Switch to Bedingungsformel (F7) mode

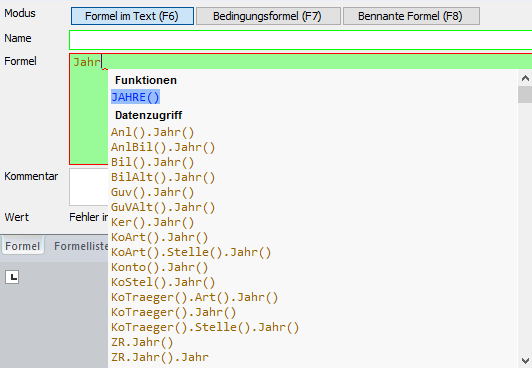click(x=268, y=16)
